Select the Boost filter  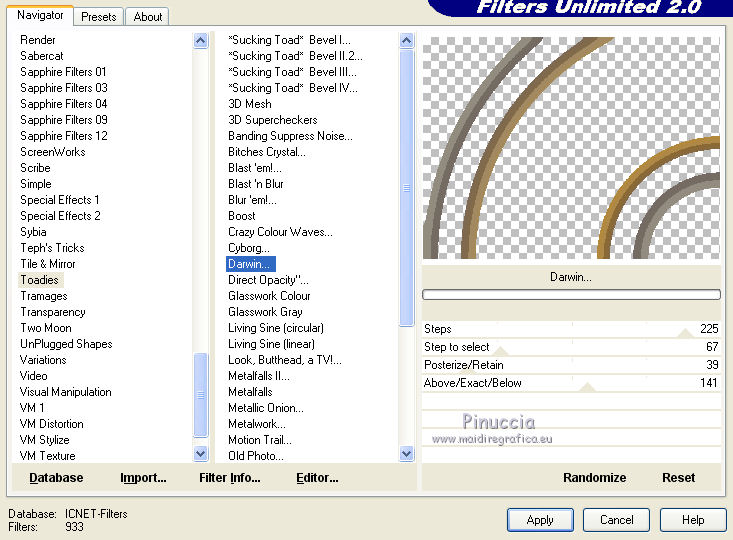pyautogui.click(x=242, y=216)
